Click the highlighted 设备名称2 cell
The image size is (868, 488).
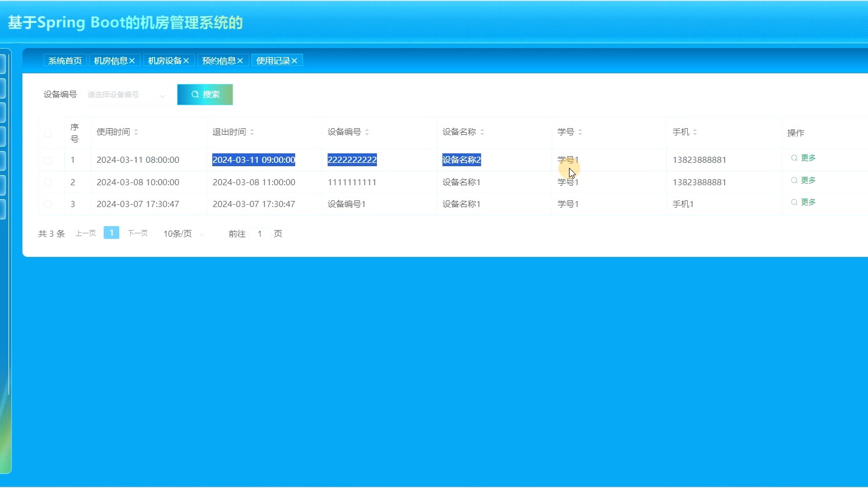point(461,160)
